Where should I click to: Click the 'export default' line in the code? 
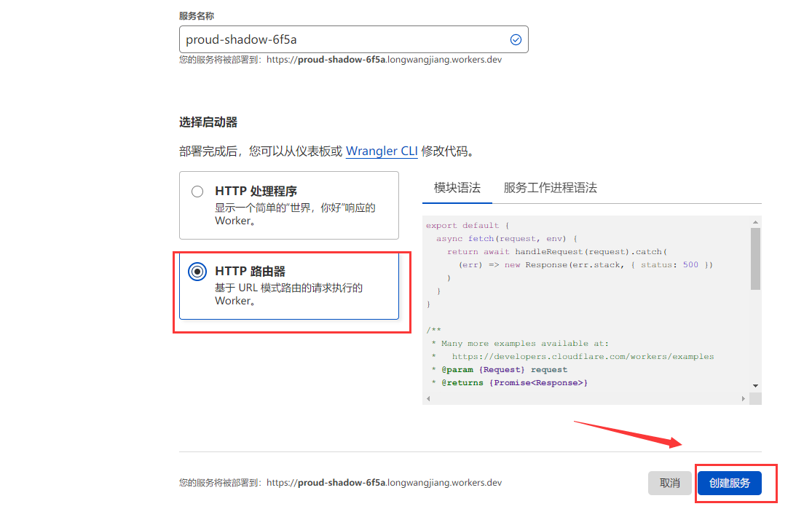[462, 226]
